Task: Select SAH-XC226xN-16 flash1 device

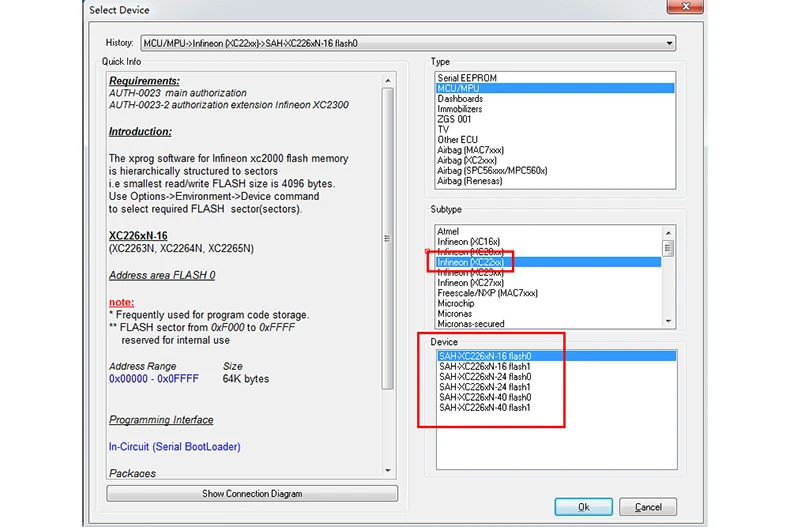Action: [556, 366]
